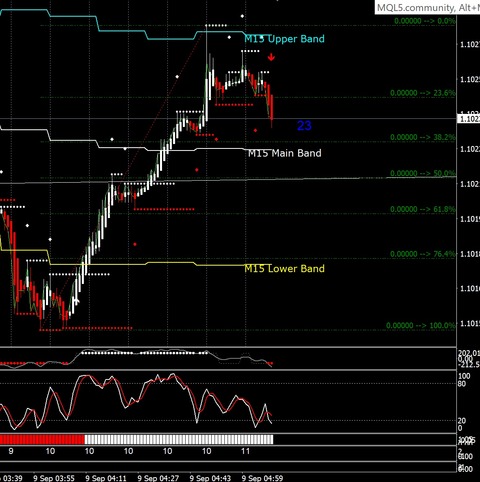Click the 9 Sep 04:27 time label

158,478
